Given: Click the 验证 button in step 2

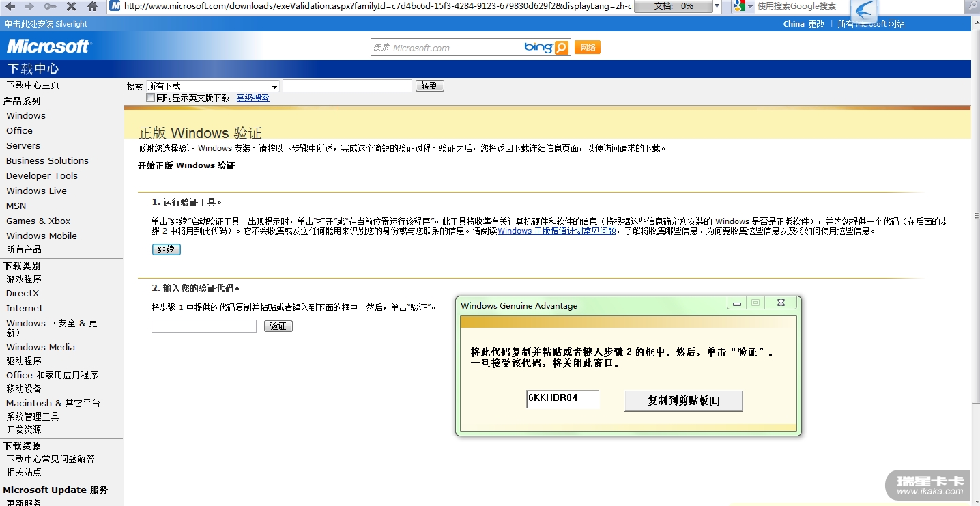Looking at the screenshot, I should coord(278,326).
